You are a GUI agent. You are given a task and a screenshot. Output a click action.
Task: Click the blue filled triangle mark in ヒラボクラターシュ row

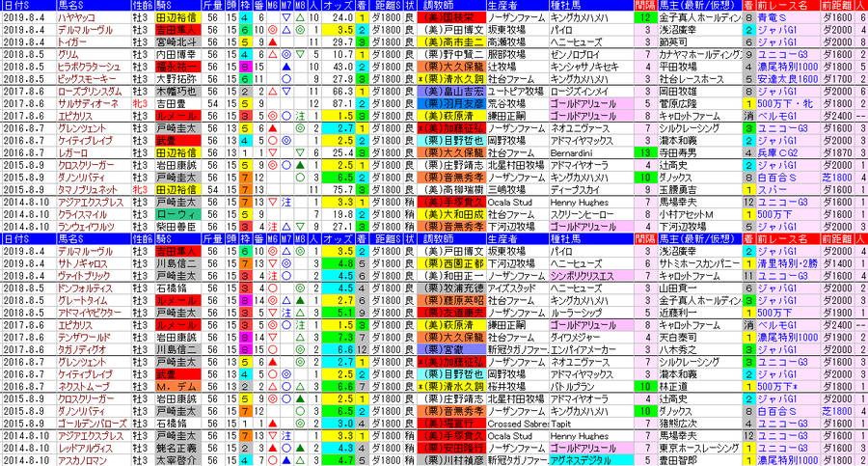[286, 67]
